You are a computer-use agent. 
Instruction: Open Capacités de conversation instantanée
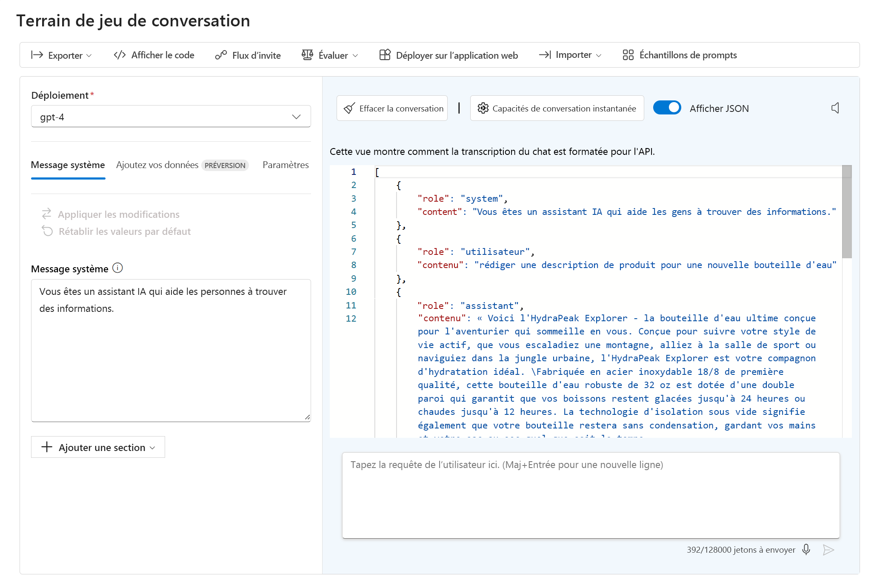click(x=557, y=108)
